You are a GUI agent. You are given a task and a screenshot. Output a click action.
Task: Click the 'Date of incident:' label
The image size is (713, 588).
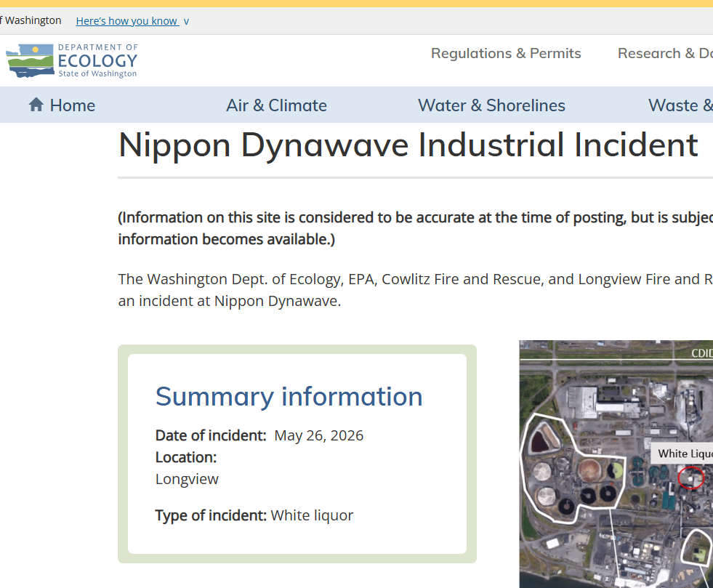pyautogui.click(x=211, y=435)
